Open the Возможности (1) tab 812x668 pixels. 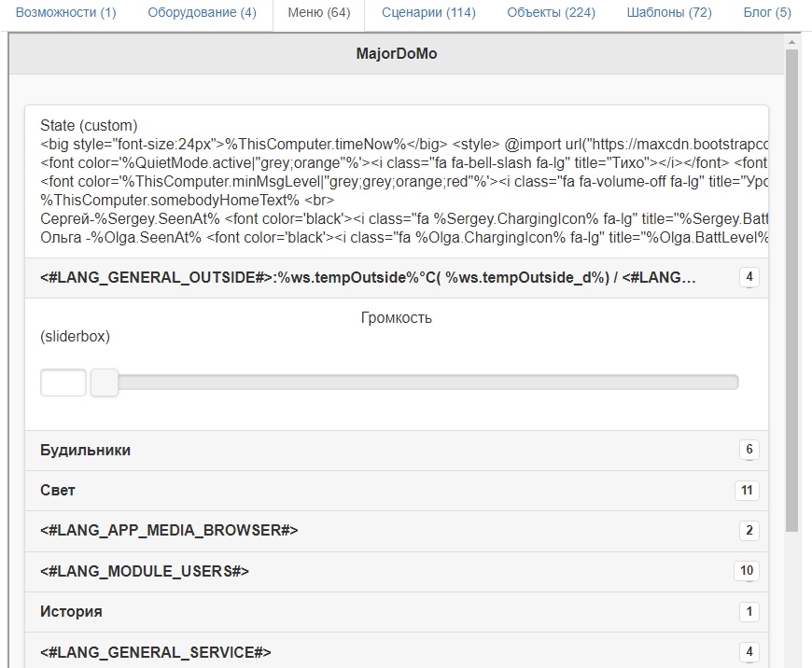point(66,13)
